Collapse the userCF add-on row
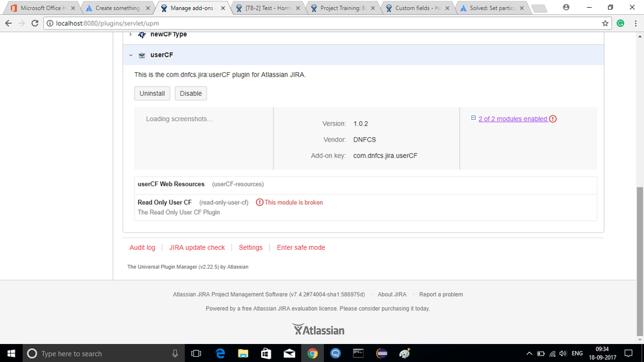Screen dimensions: 644x362 (131, 55)
